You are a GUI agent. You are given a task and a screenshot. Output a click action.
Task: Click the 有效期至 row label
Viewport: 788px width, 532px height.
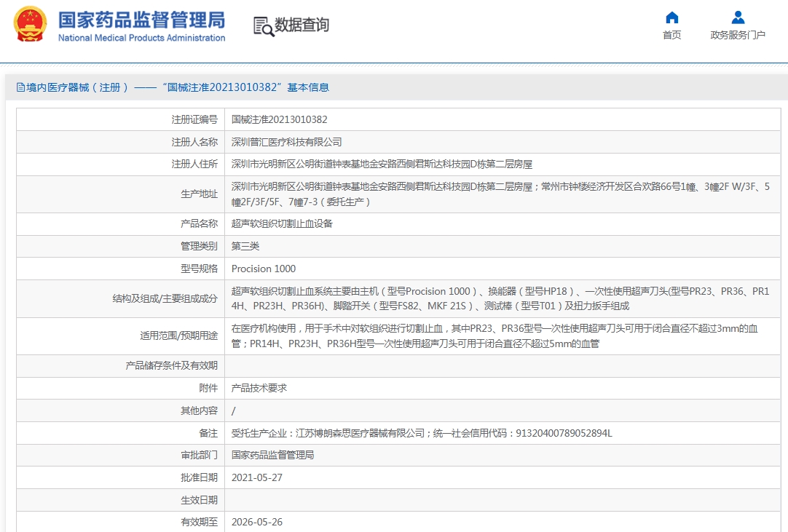(199, 522)
